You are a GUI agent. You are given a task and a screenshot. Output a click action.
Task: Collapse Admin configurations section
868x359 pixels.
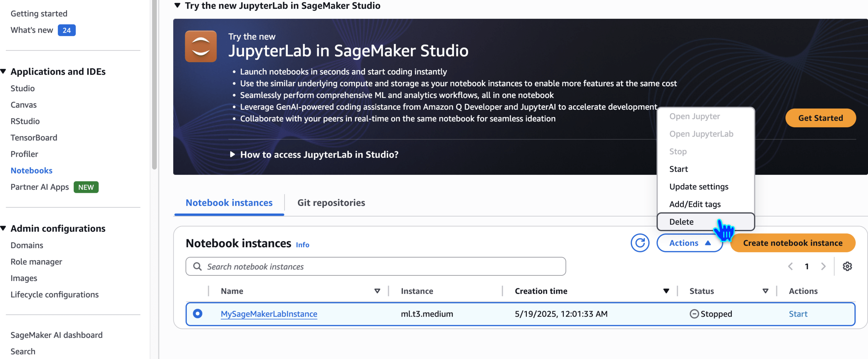point(3,228)
